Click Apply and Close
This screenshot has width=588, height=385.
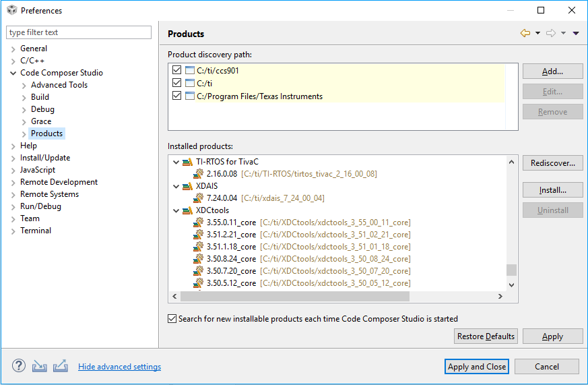(477, 367)
